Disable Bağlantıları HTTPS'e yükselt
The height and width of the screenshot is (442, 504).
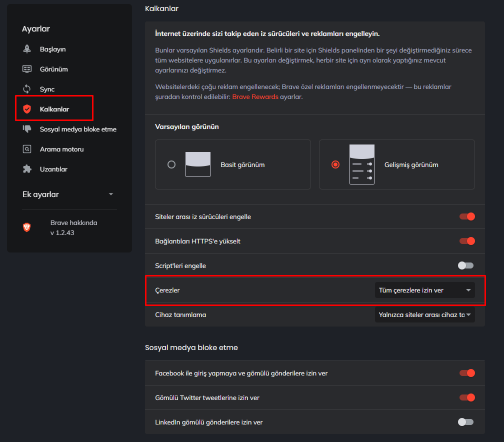[467, 241]
